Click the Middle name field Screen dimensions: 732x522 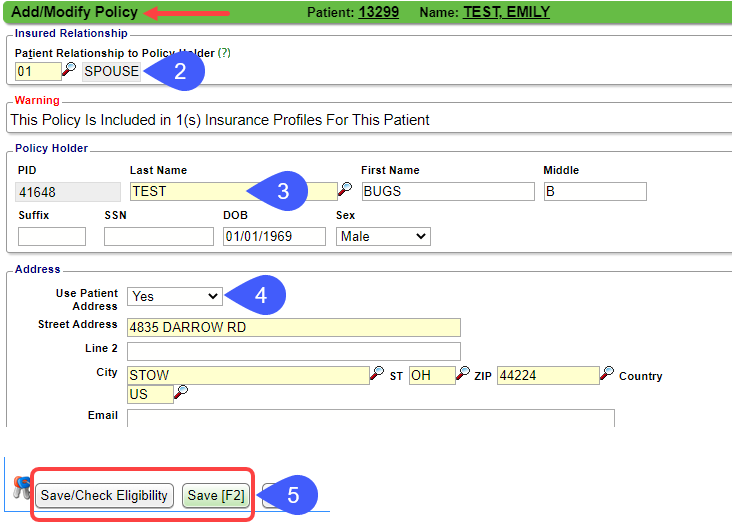point(595,191)
